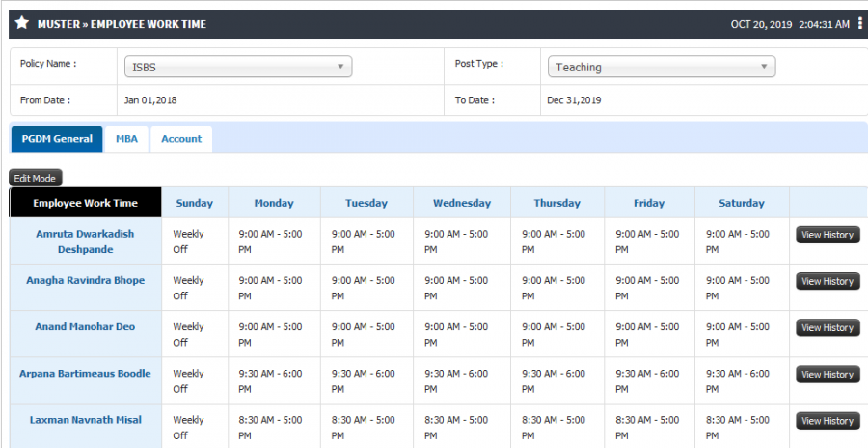Click the Policy Name label
The width and height of the screenshot is (868, 448).
tap(48, 63)
